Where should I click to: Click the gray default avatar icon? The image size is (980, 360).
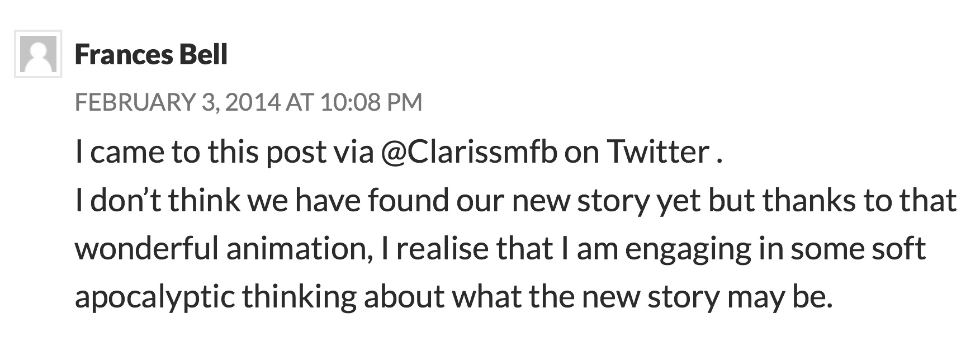pos(38,54)
